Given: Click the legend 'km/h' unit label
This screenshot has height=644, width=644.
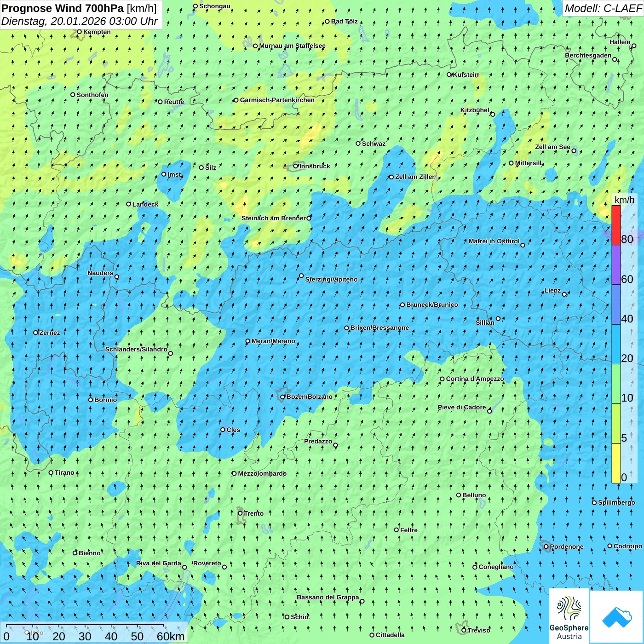Looking at the screenshot, I should (624, 199).
